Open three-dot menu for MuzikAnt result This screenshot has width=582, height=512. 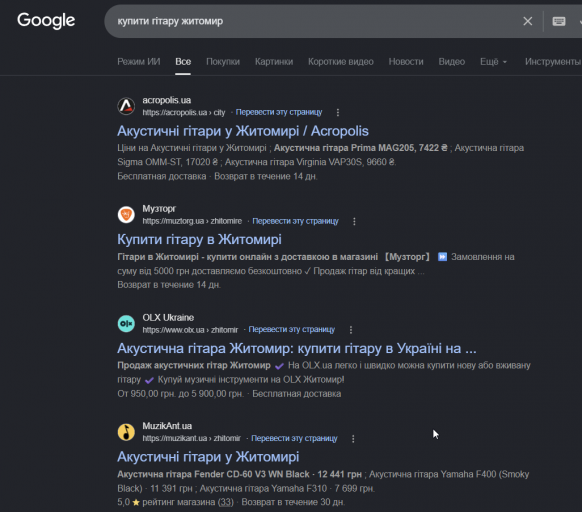pyautogui.click(x=353, y=438)
